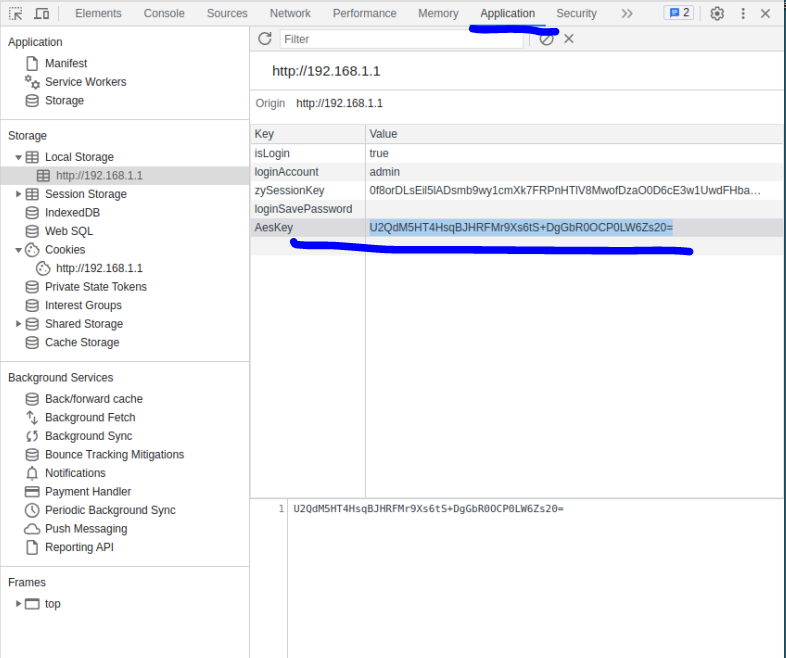Open Reporting API item
Viewport: 786px width, 658px height.
79,547
